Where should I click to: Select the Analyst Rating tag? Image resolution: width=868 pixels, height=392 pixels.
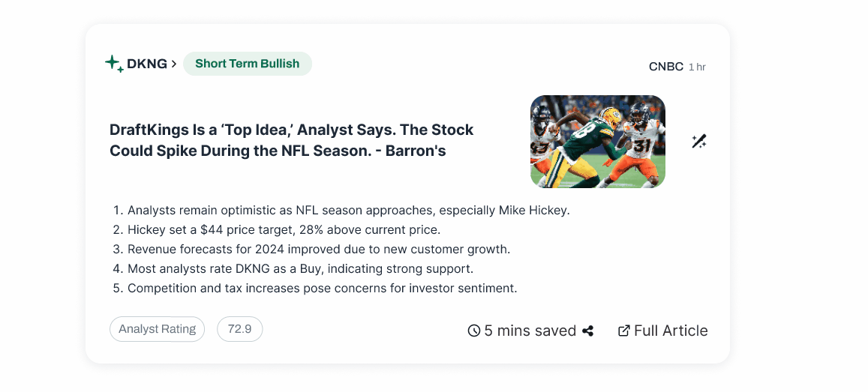pyautogui.click(x=158, y=329)
